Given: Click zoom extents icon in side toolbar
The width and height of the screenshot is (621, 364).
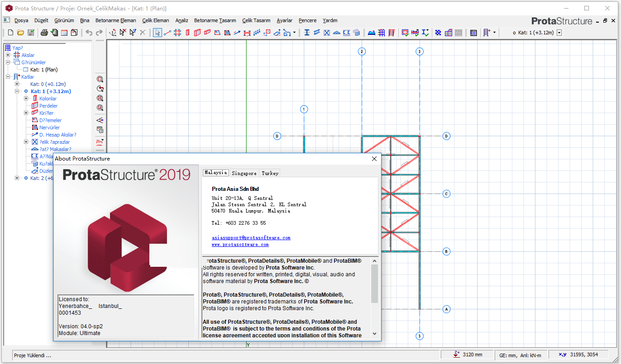Looking at the screenshot, I should pyautogui.click(x=100, y=98).
